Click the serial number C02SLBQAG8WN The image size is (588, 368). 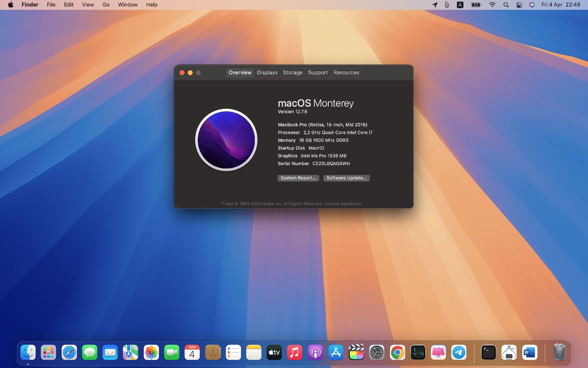tap(331, 164)
